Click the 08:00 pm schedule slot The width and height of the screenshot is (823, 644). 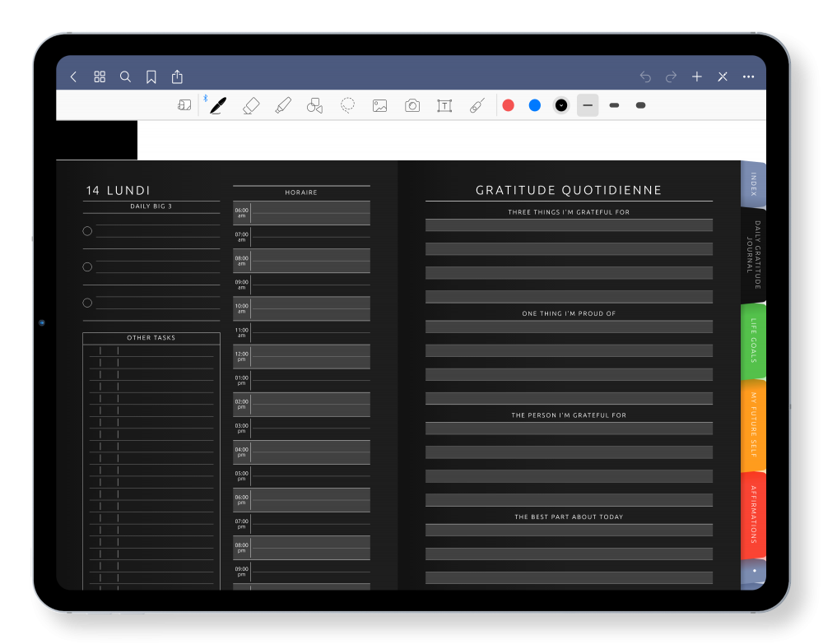301,548
